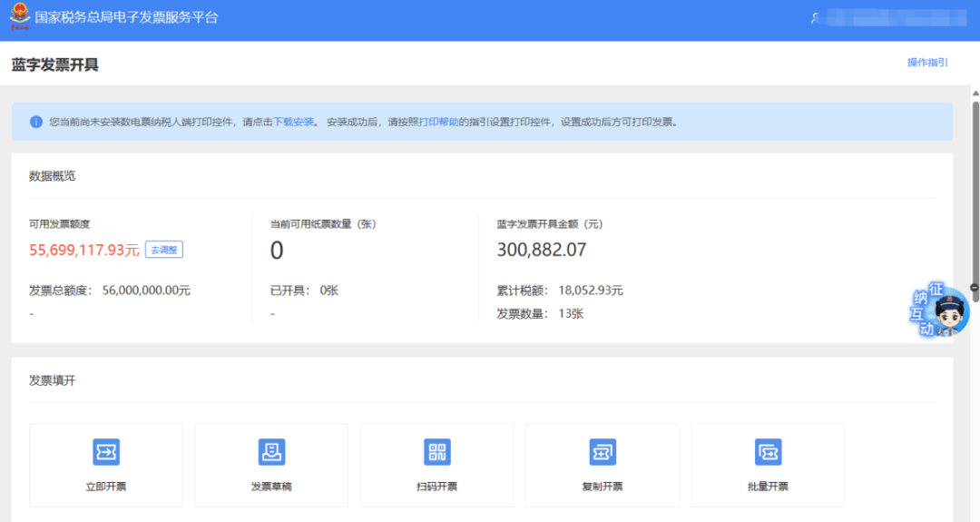Open the 打印帮助 print help link
The width and height of the screenshot is (980, 522).
(438, 122)
